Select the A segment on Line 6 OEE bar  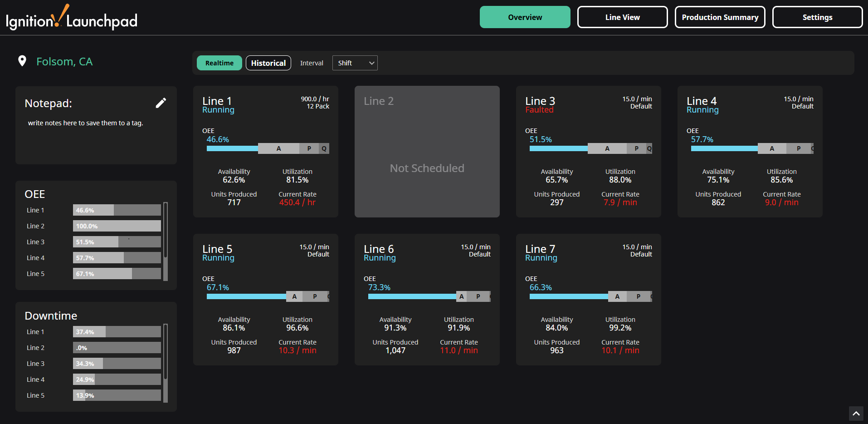tap(461, 296)
